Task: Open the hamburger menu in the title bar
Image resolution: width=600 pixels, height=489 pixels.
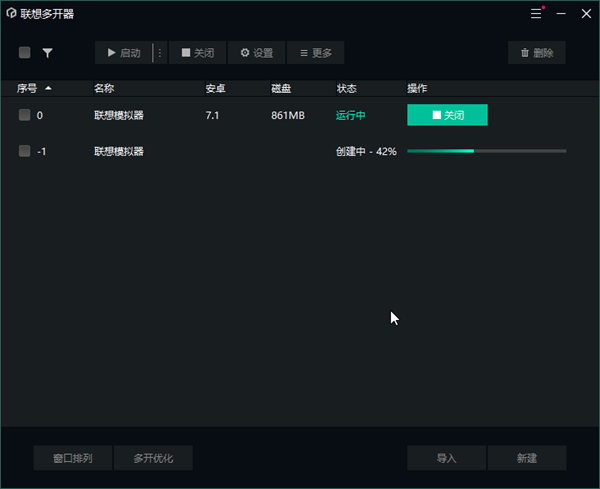Action: (x=536, y=14)
